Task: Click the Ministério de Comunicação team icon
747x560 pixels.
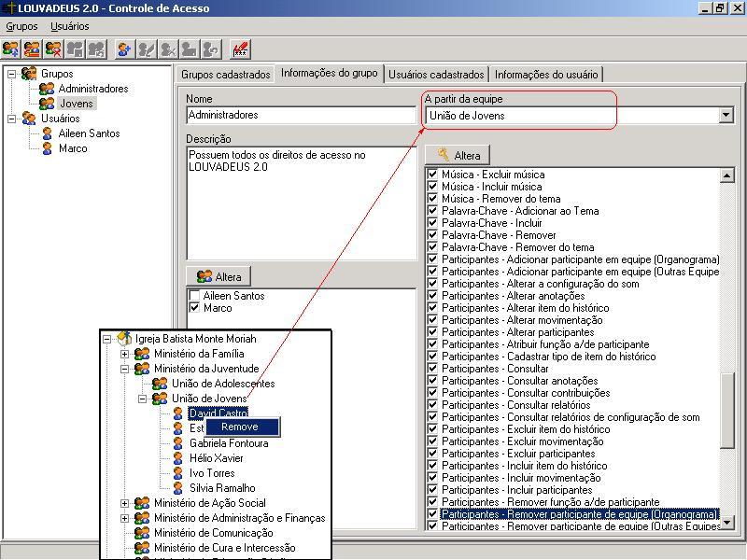Action: pos(142,533)
